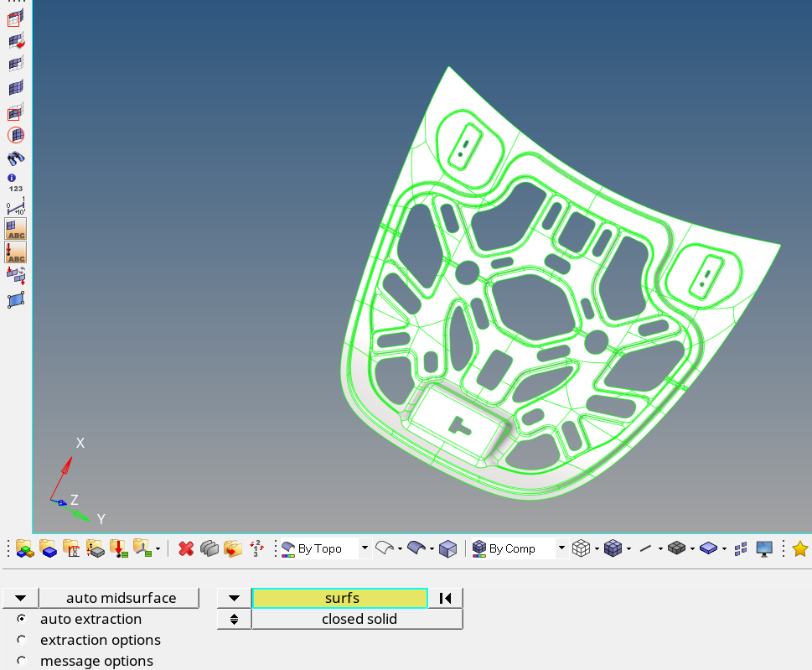
Task: Activate the Find binoculars tool in sidebar
Action: pyautogui.click(x=15, y=157)
